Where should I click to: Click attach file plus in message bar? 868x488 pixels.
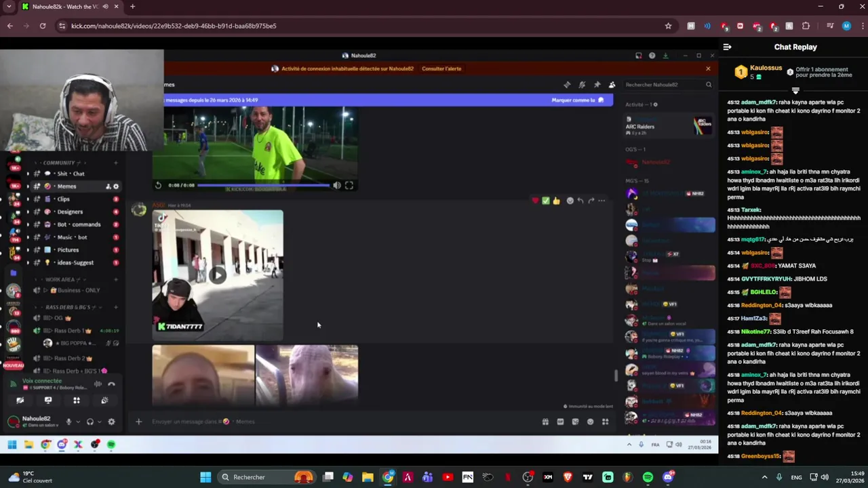click(138, 422)
